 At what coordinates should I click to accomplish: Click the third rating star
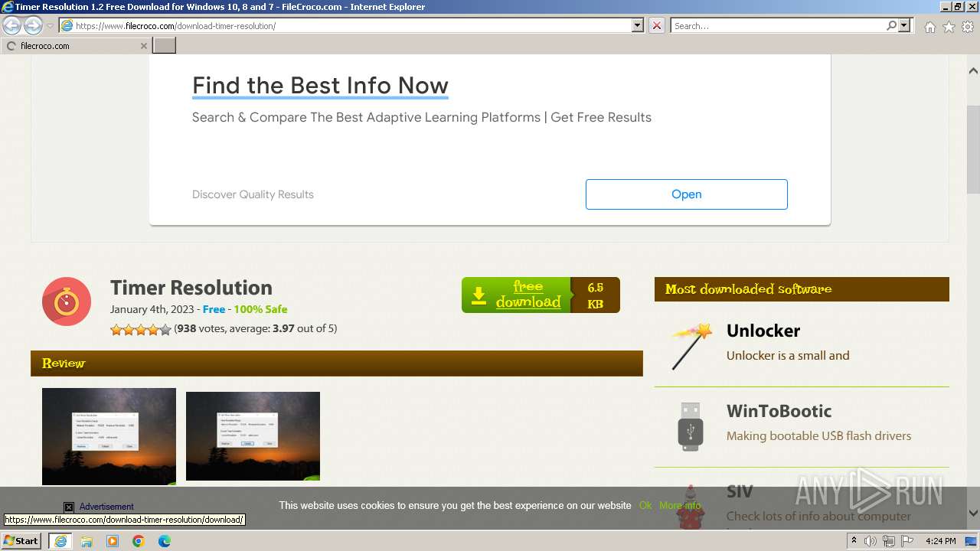coord(141,330)
